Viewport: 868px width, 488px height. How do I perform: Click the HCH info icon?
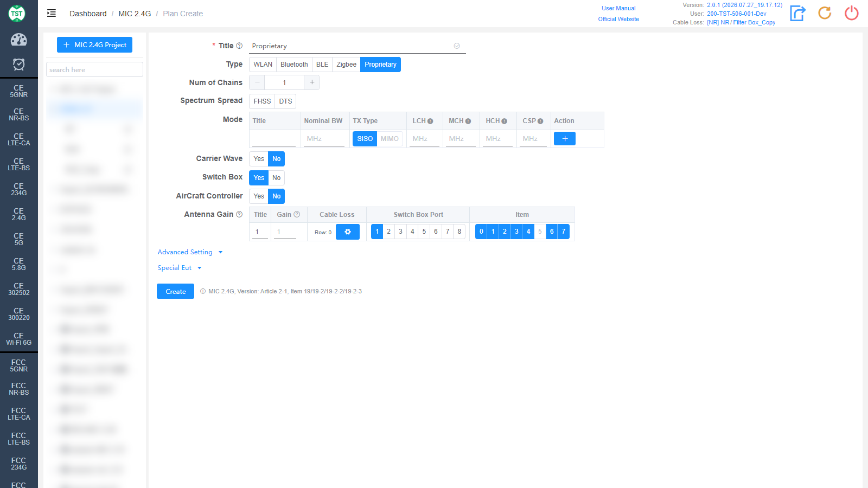coord(504,121)
